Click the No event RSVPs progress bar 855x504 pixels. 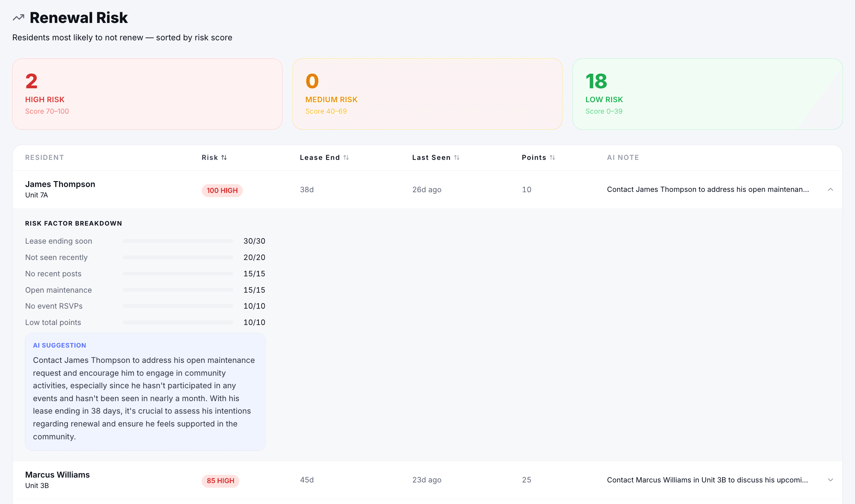point(178,306)
